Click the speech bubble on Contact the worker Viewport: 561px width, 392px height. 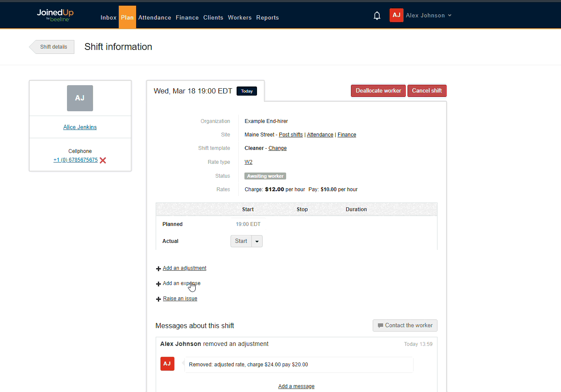click(380, 325)
